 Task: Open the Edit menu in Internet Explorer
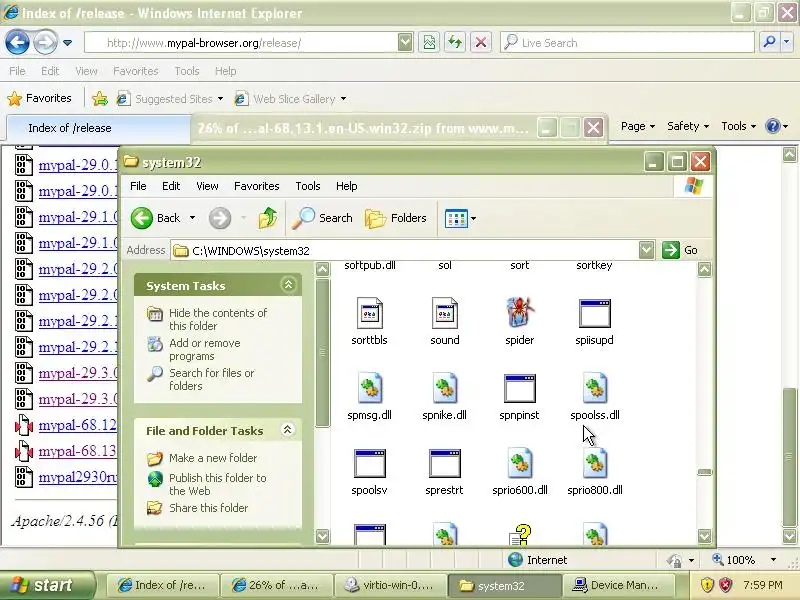tap(50, 71)
